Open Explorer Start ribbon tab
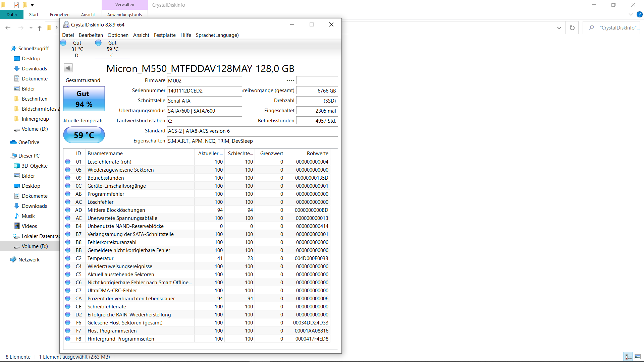The width and height of the screenshot is (644, 362). 34,14
